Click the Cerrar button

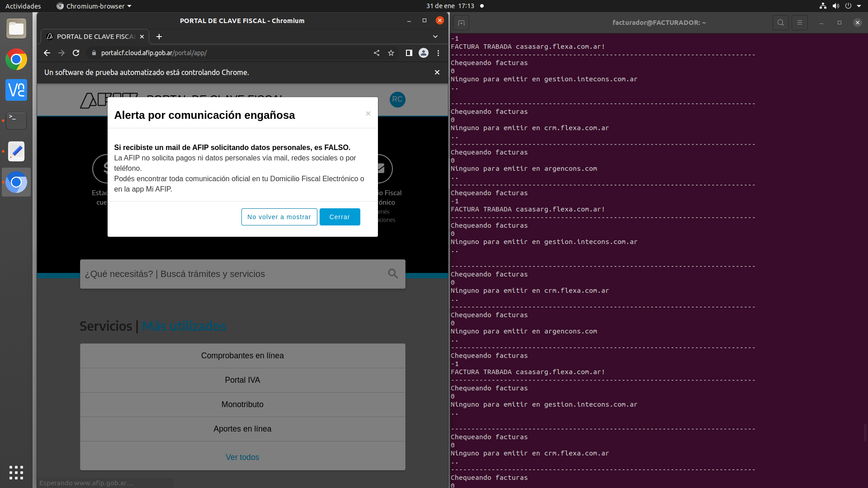(340, 217)
